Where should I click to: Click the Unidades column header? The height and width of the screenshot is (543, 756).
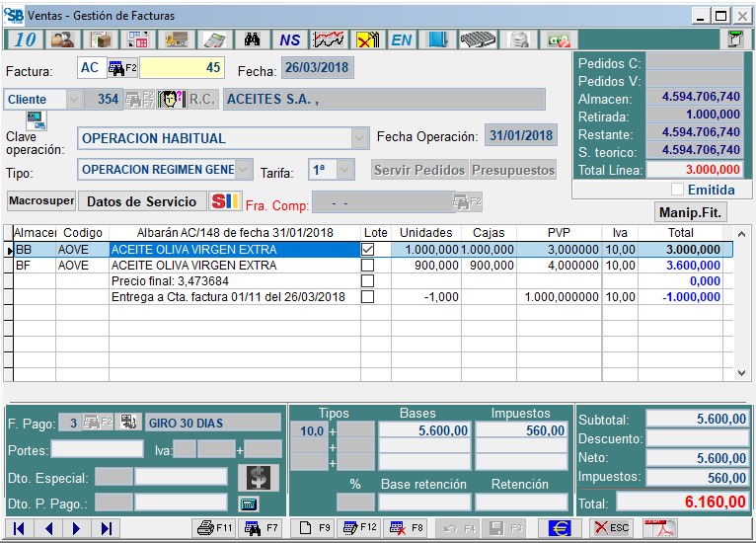pyautogui.click(x=425, y=233)
